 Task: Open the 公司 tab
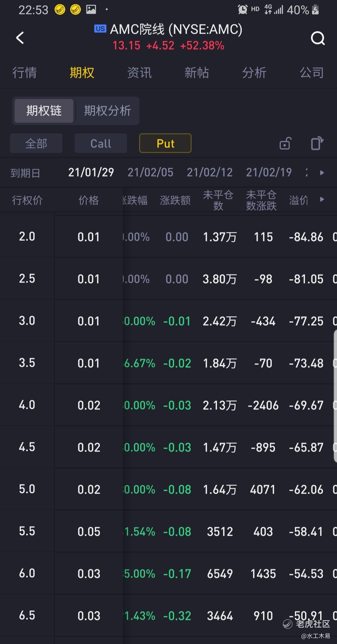pyautogui.click(x=312, y=73)
